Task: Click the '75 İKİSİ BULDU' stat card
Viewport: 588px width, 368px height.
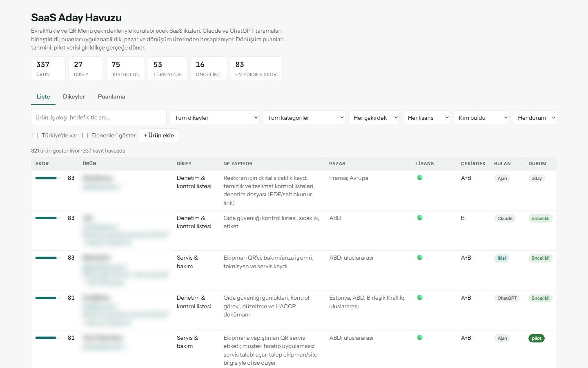Action: click(125, 69)
